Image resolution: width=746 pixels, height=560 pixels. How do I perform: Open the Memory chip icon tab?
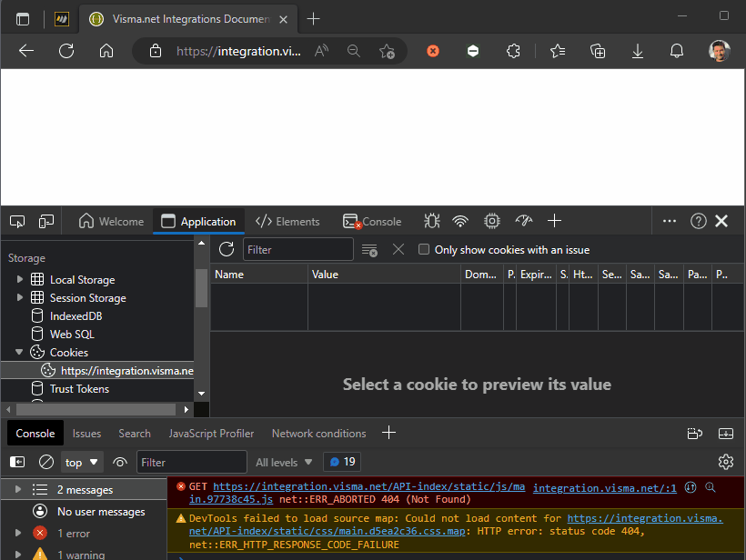pos(492,221)
